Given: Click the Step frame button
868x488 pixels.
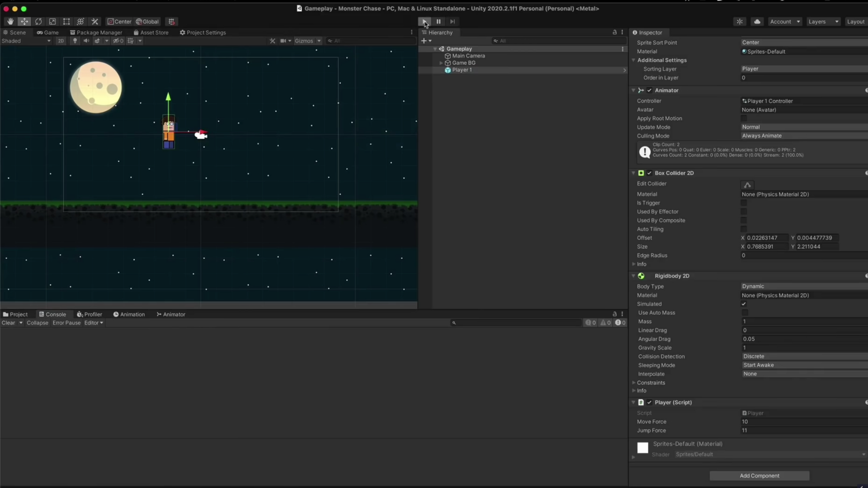Looking at the screenshot, I should pyautogui.click(x=452, y=22).
